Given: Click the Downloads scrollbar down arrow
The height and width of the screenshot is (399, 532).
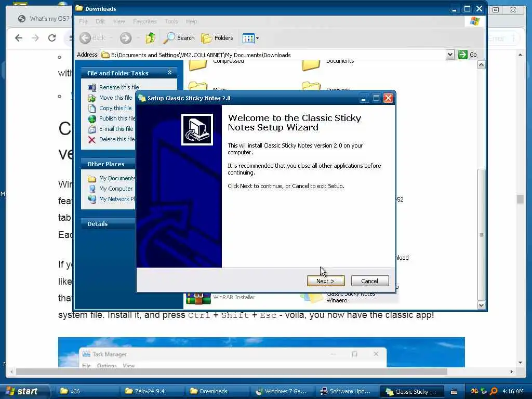Looking at the screenshot, I should 481,305.
